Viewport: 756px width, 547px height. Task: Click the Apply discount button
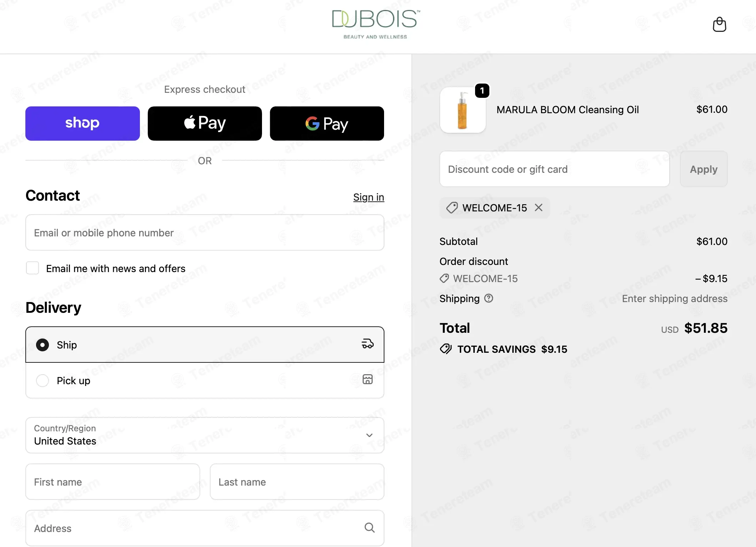coord(704,169)
